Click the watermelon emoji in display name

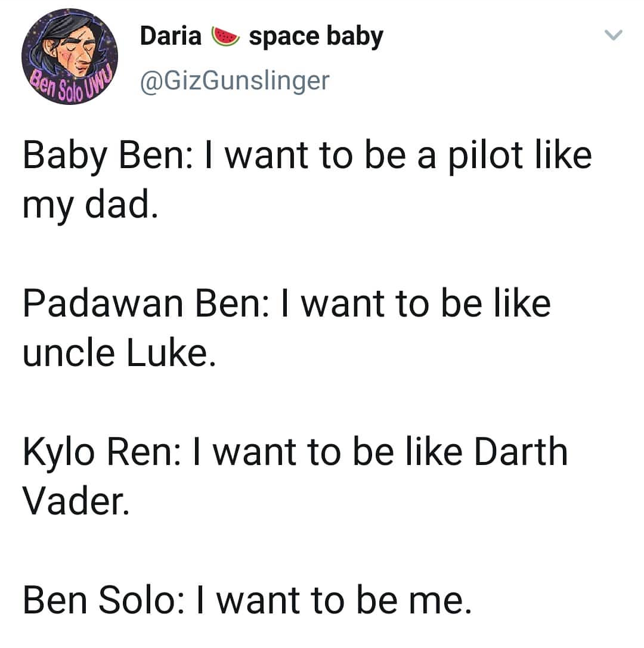225,36
